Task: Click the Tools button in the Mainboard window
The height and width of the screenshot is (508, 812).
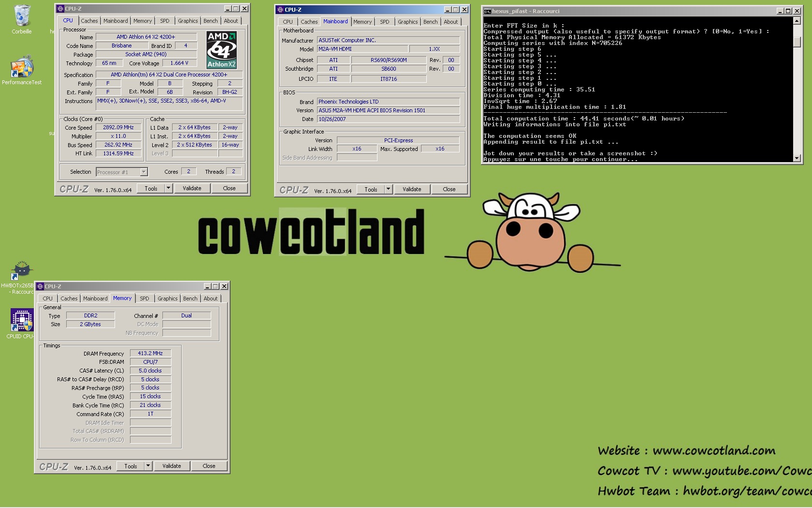Action: click(x=371, y=189)
